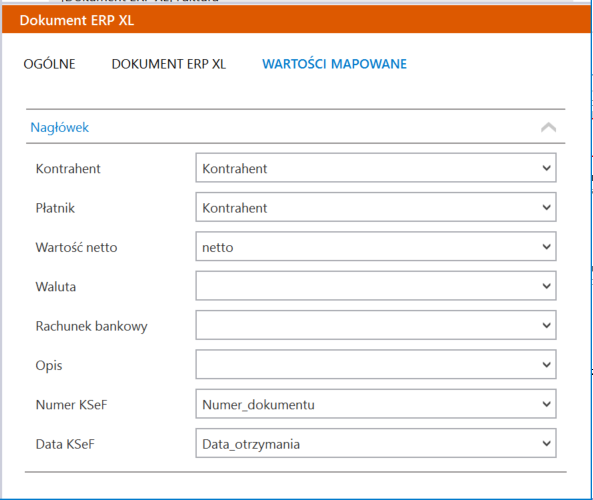The image size is (593, 500).
Task: Click the Waluta label
Action: [56, 286]
